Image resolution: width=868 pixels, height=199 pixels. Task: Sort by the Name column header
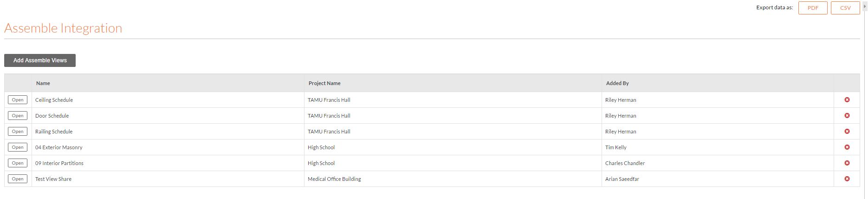coord(43,83)
